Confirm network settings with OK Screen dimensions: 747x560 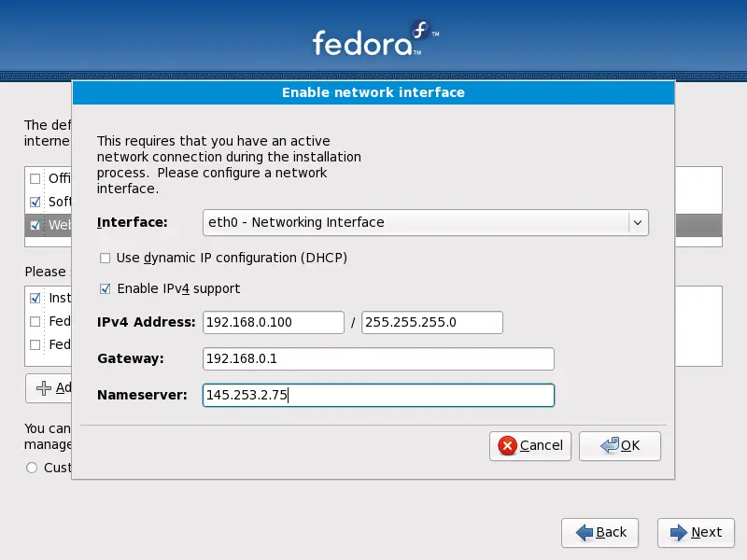(x=620, y=446)
